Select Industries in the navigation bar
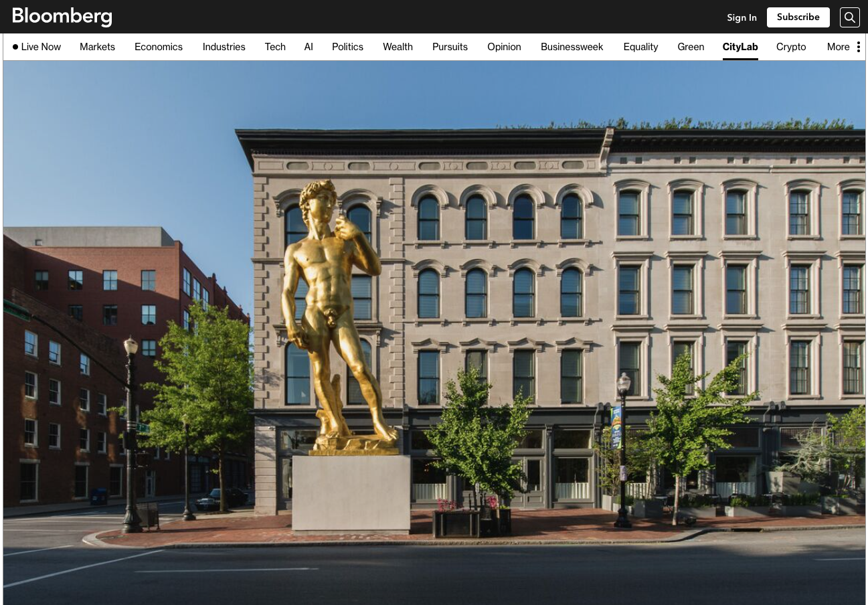Viewport: 868px width, 605px height. 224,47
